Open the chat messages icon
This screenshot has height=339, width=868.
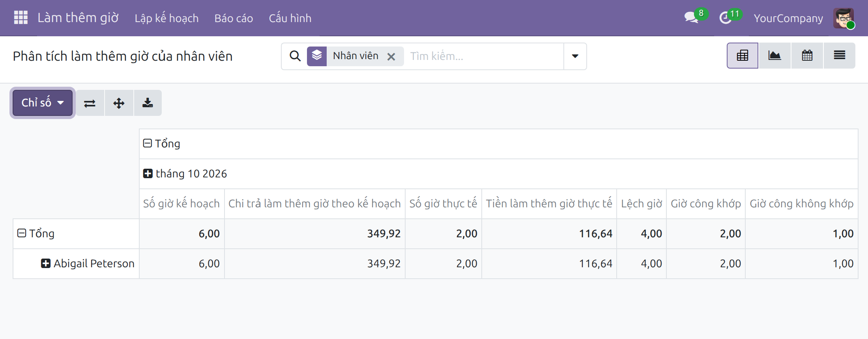tap(691, 18)
